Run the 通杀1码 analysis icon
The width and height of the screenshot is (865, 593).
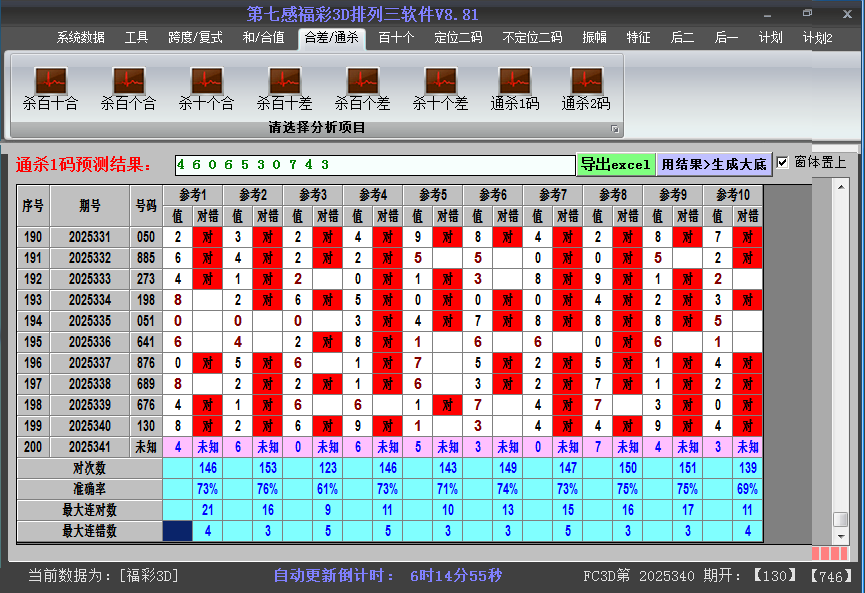(515, 81)
